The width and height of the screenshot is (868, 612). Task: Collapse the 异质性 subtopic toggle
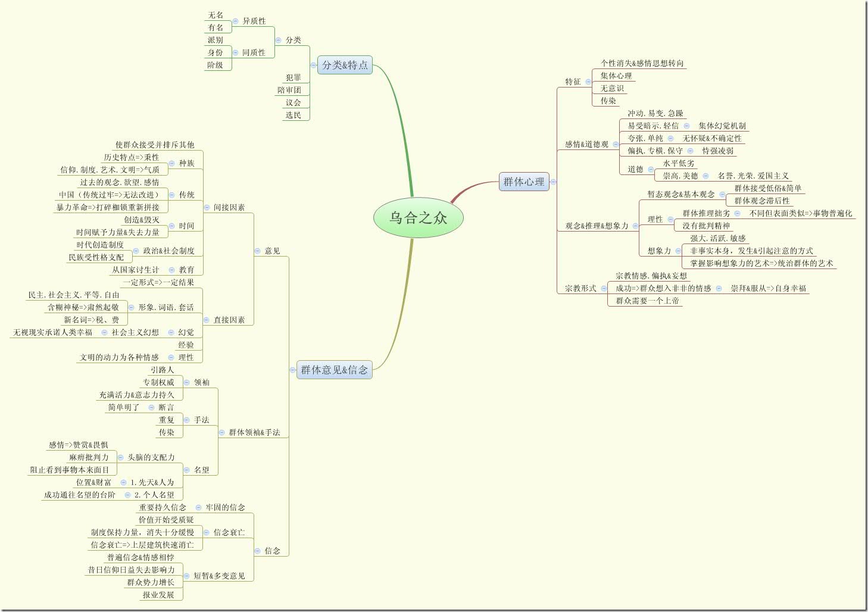[x=235, y=21]
